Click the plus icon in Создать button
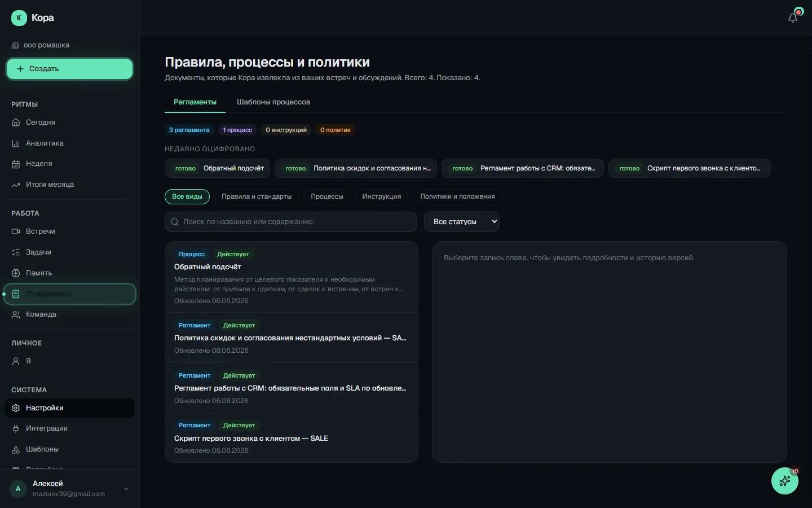This screenshot has width=812, height=508. point(20,69)
